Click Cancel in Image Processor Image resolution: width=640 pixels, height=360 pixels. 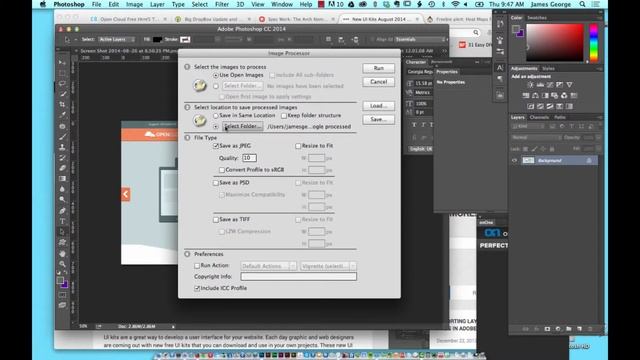(x=378, y=82)
